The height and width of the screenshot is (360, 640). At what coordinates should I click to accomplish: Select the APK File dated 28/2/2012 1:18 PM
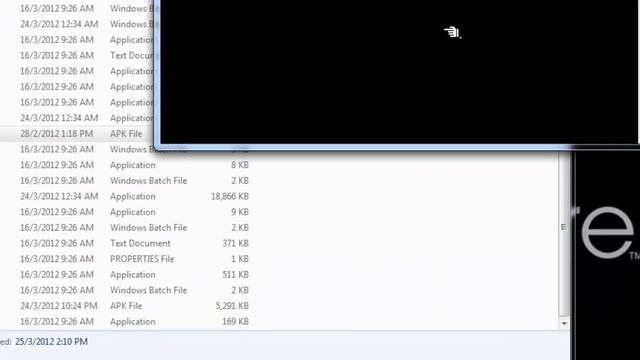coord(78,134)
